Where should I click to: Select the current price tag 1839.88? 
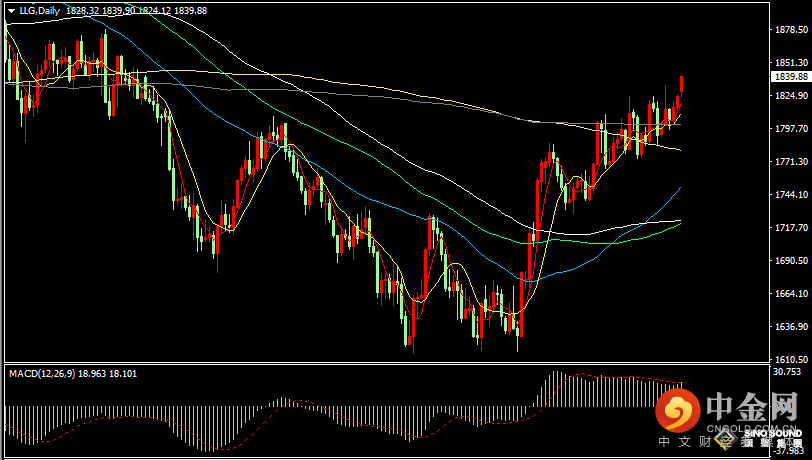coord(790,77)
